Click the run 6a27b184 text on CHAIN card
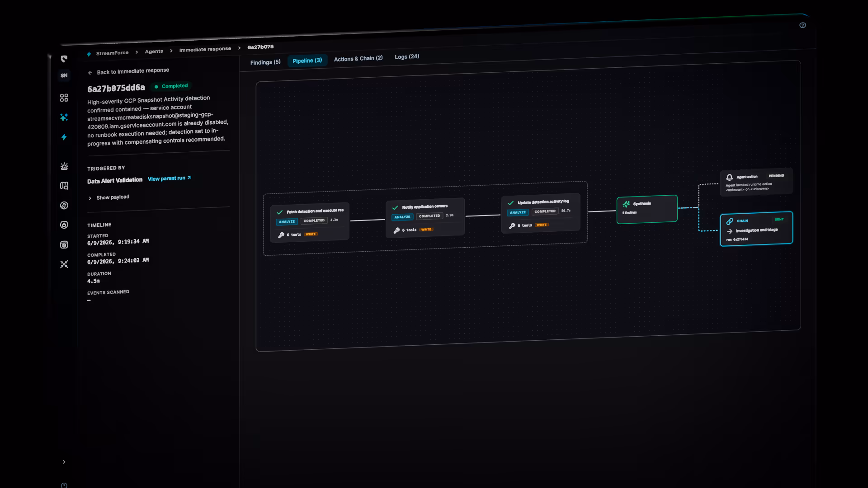The height and width of the screenshot is (488, 868). (737, 239)
